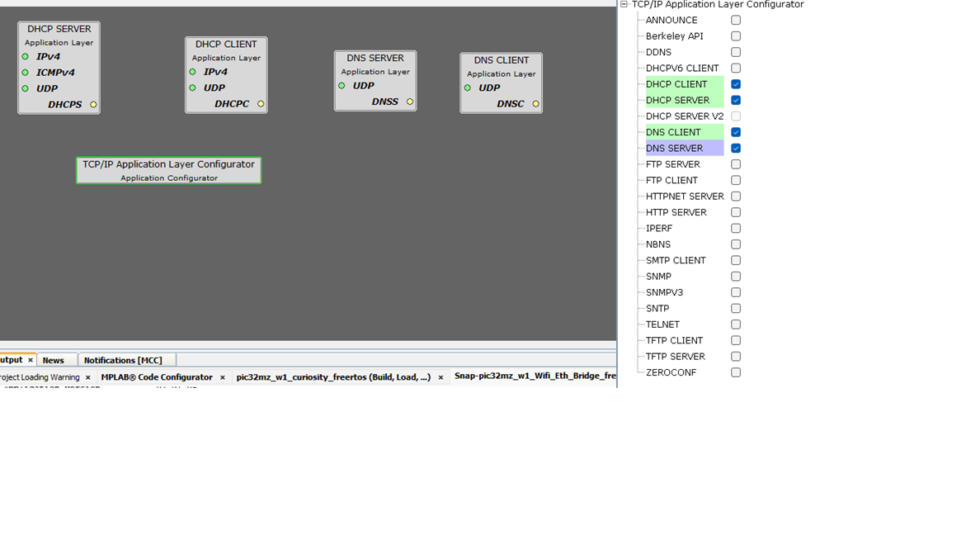
Task: Enable the HTTPNET SERVER checkbox
Action: [x=736, y=196]
